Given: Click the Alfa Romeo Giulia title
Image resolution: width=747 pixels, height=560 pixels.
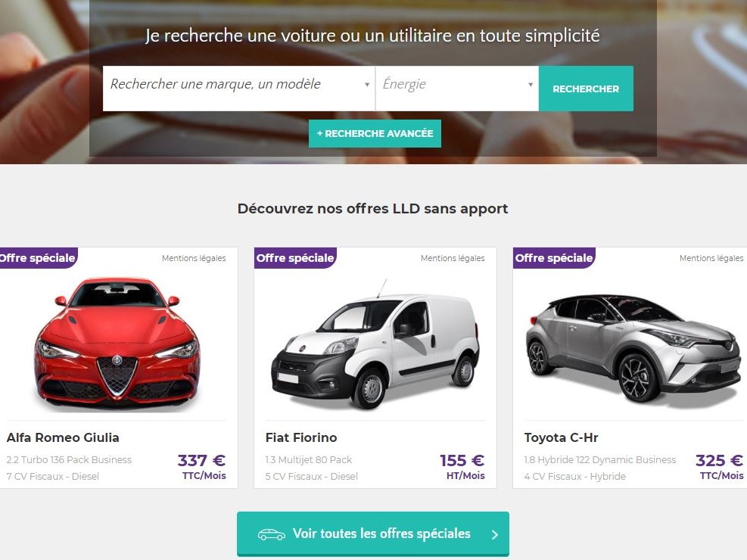Looking at the screenshot, I should pos(63,437).
